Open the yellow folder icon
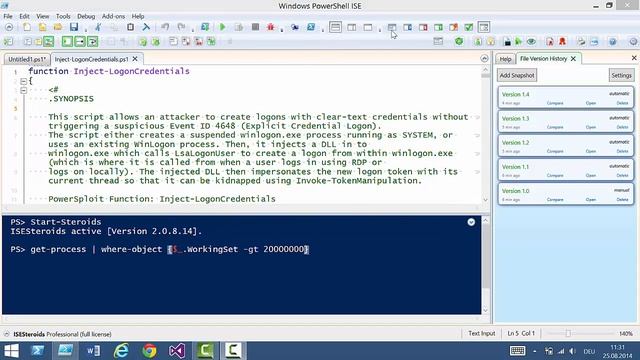The image size is (640, 360). (58, 27)
